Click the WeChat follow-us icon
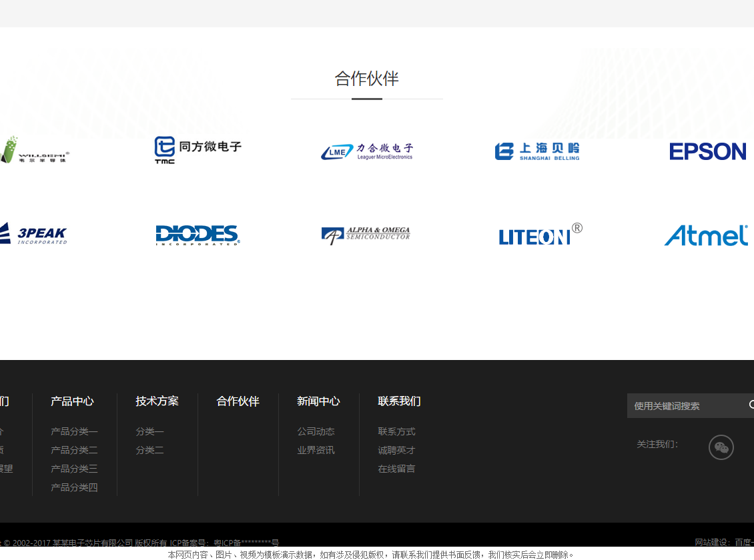Viewport: 754px width, 560px height. pos(721,447)
